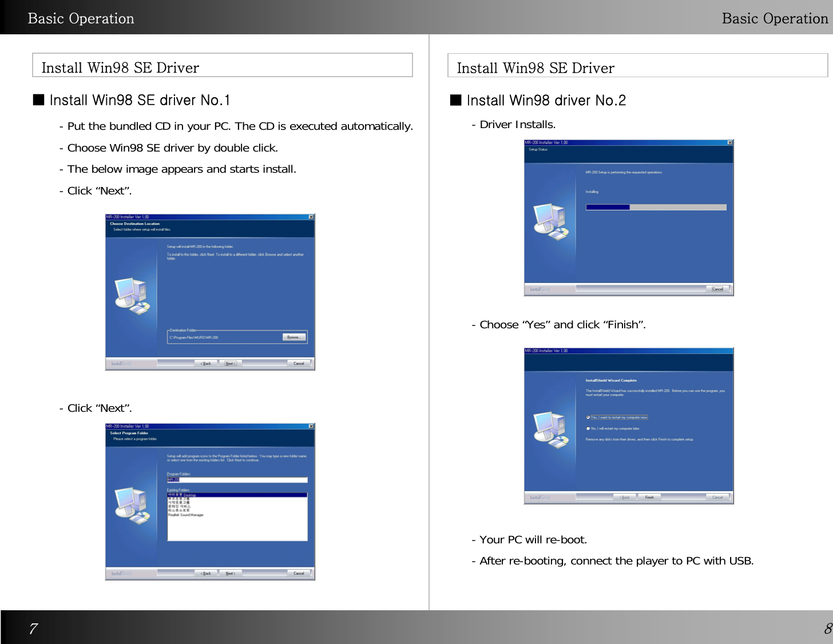This screenshot has height=644, width=833.
Task: Click the "Install Win98 driver No.2" heading
Action: (546, 101)
